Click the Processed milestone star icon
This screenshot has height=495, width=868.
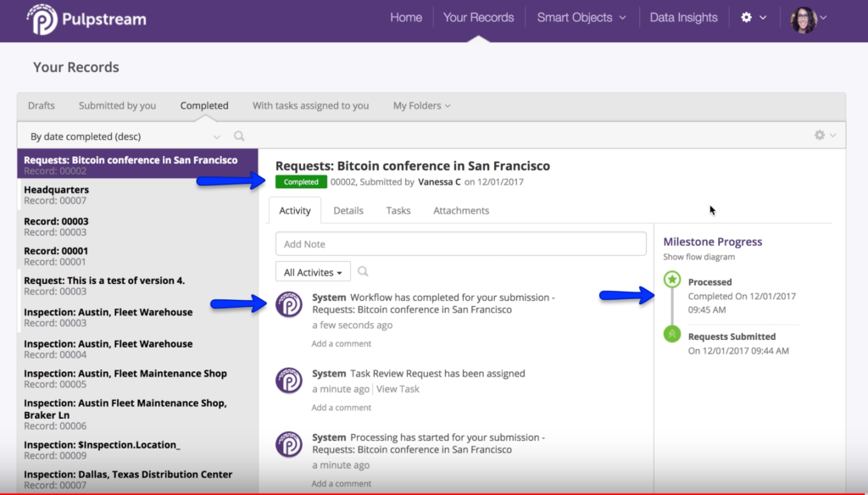tap(671, 279)
